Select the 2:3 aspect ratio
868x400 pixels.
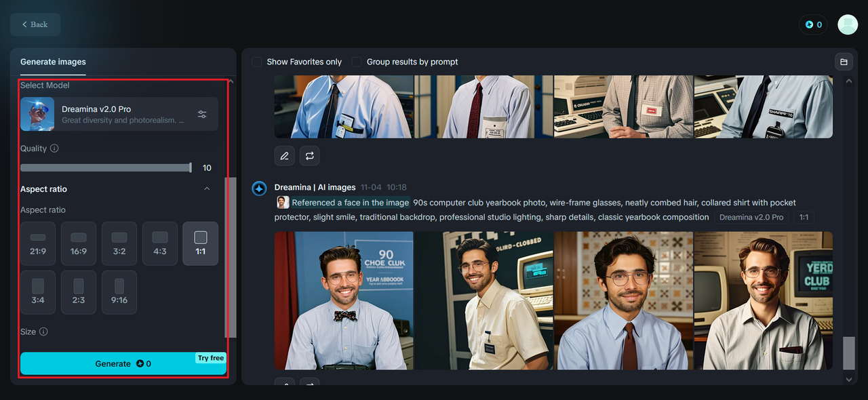pyautogui.click(x=79, y=292)
